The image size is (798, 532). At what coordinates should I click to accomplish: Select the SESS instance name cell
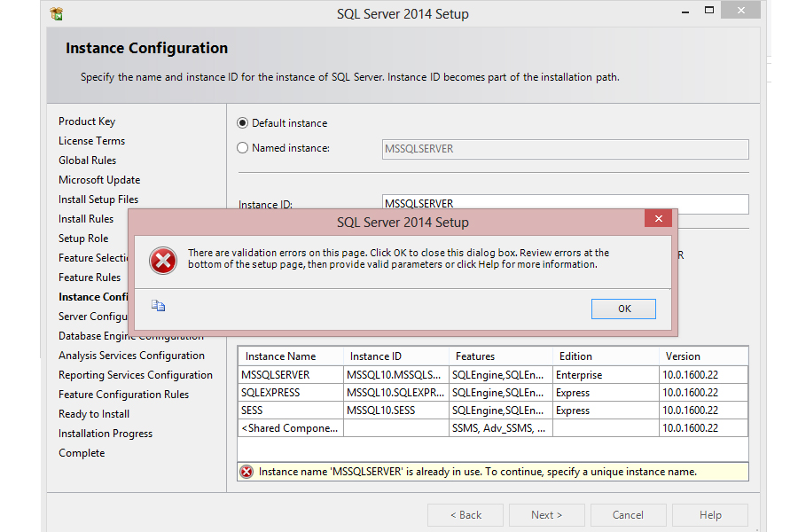tap(291, 411)
